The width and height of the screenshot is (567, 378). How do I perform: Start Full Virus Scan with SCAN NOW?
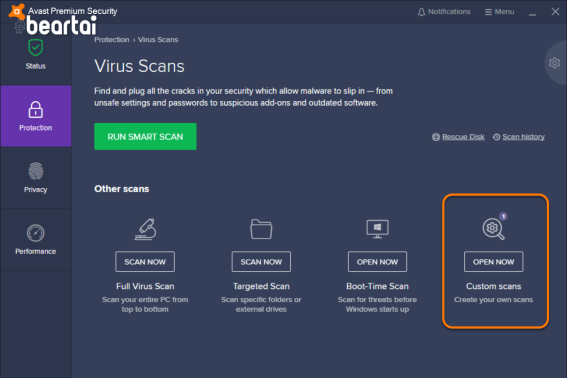(x=145, y=262)
